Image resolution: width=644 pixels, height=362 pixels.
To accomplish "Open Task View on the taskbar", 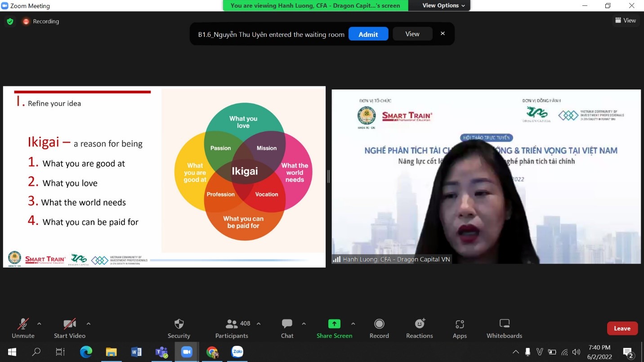I will [x=60, y=352].
